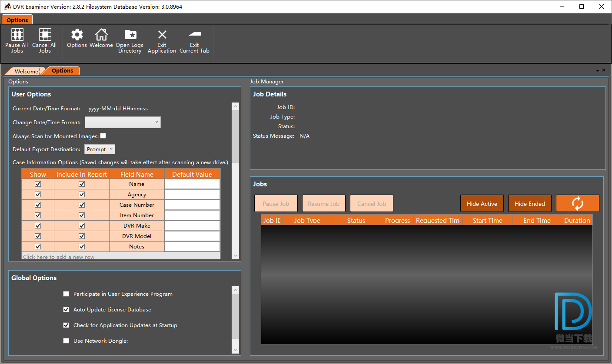This screenshot has width=612, height=364.
Task: Click Default Value field for Case Number
Action: [192, 205]
